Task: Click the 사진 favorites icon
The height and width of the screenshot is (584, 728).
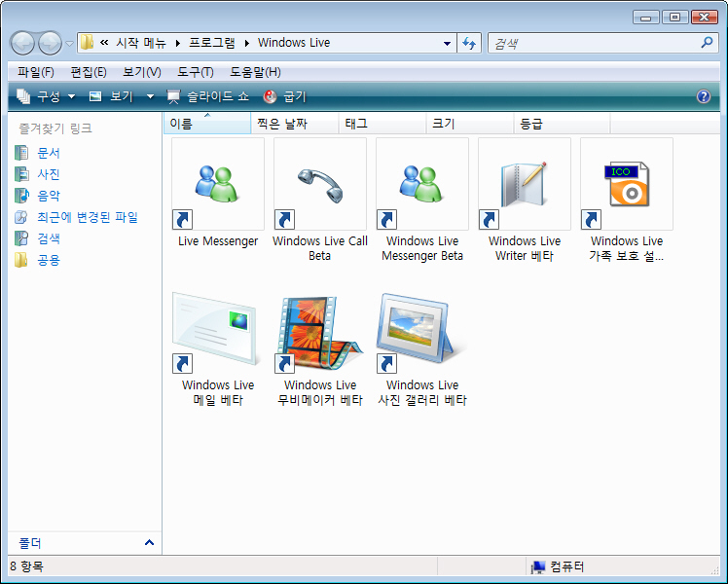Action: [x=21, y=174]
